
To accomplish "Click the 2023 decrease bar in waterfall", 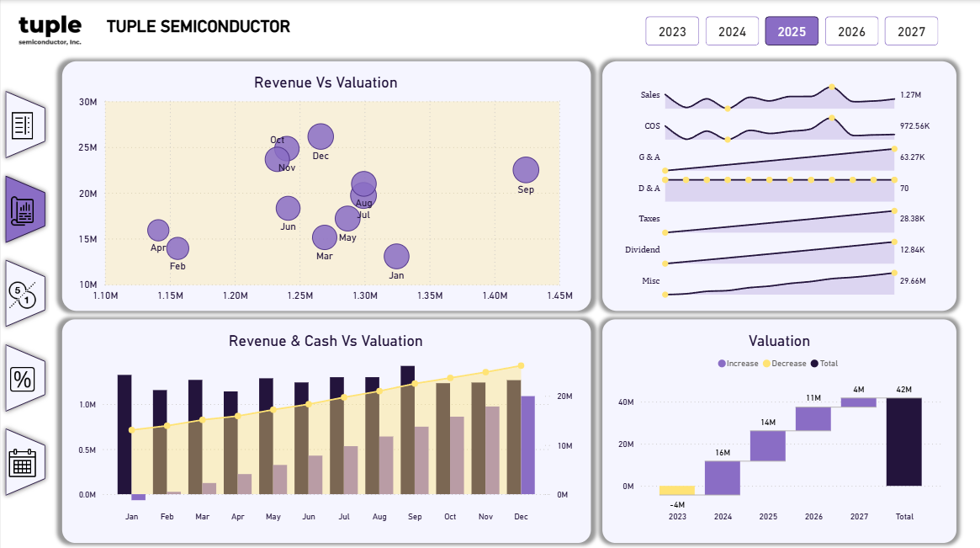I will coord(677,491).
